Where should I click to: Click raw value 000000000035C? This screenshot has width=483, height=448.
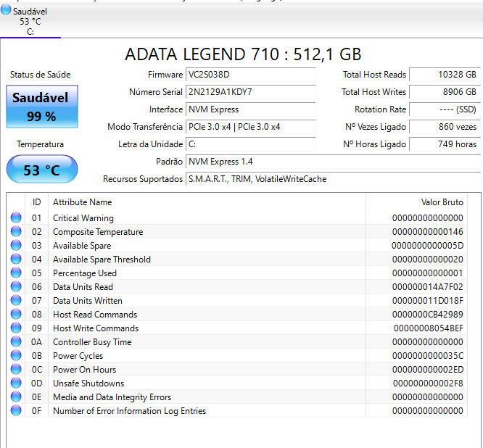pos(428,356)
